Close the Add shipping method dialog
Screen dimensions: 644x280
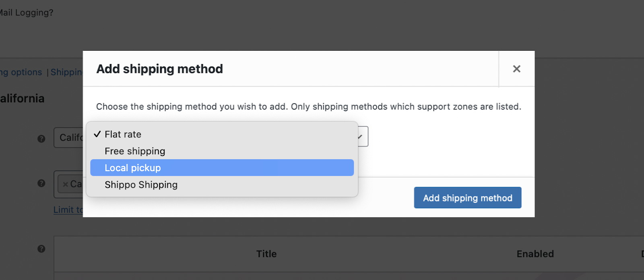[x=516, y=69]
